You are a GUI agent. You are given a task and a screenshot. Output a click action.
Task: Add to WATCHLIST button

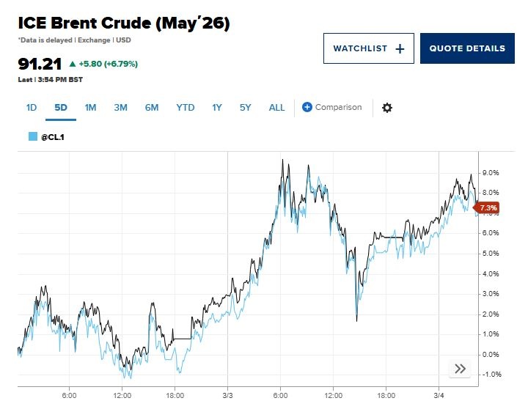point(360,48)
